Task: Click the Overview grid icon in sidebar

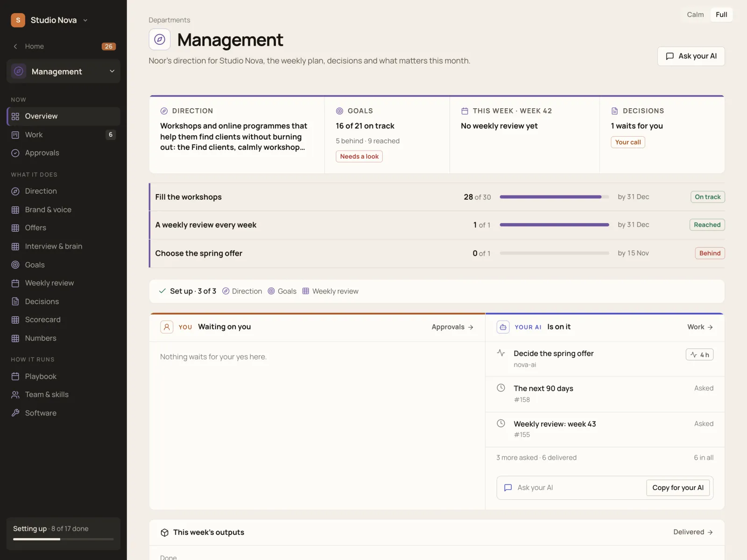Action: tap(15, 116)
